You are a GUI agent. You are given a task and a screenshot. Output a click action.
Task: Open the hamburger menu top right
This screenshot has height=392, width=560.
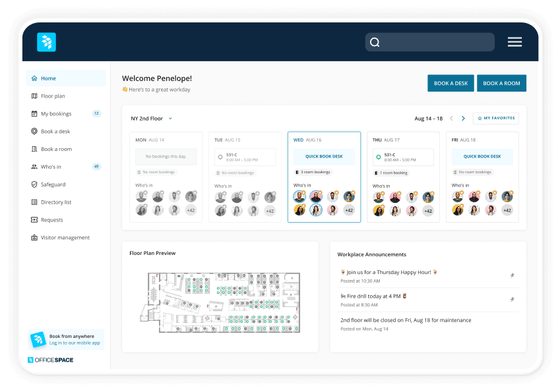coord(514,41)
